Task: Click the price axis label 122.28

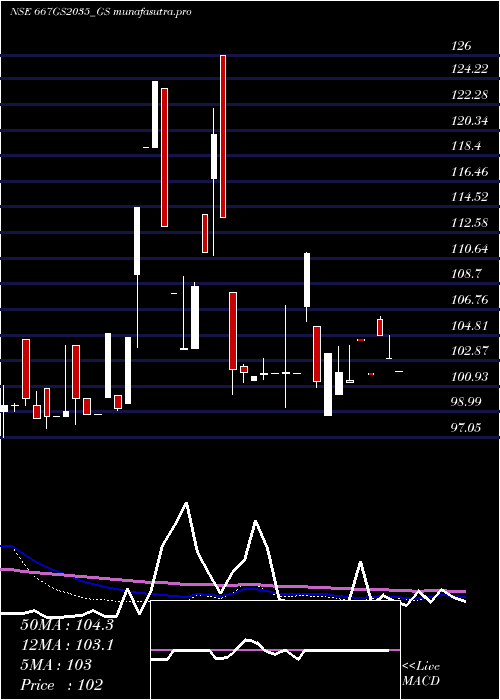Action: (x=470, y=95)
